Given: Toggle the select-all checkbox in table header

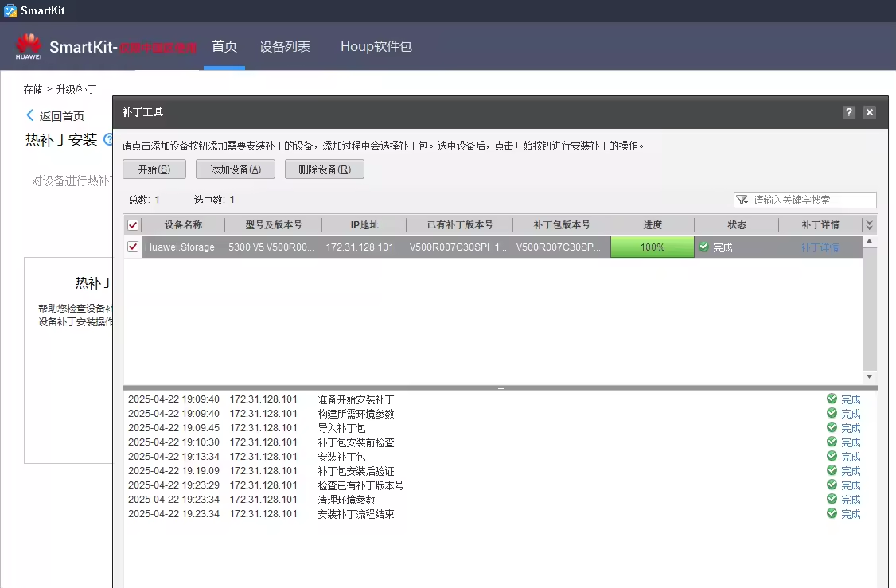Looking at the screenshot, I should [133, 225].
